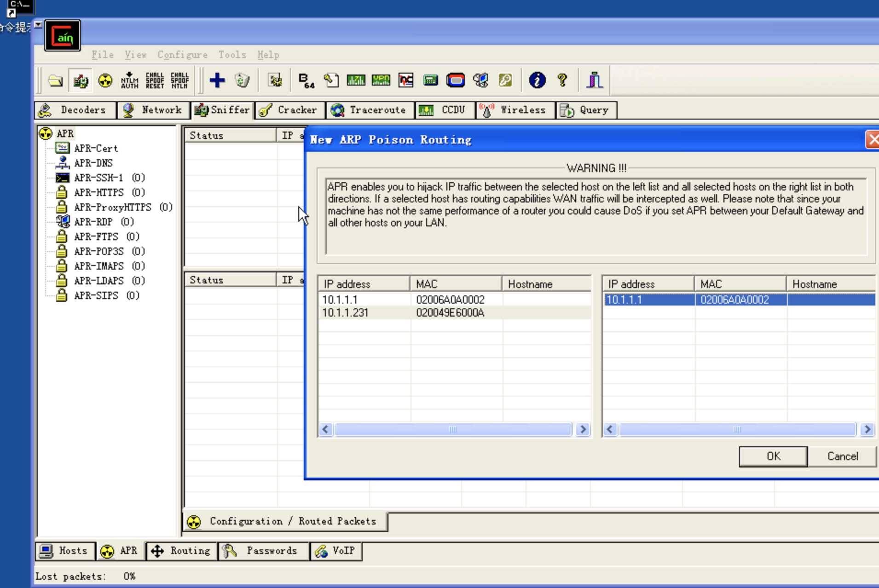Click the blue About info icon
The width and height of the screenshot is (879, 588).
(x=537, y=81)
